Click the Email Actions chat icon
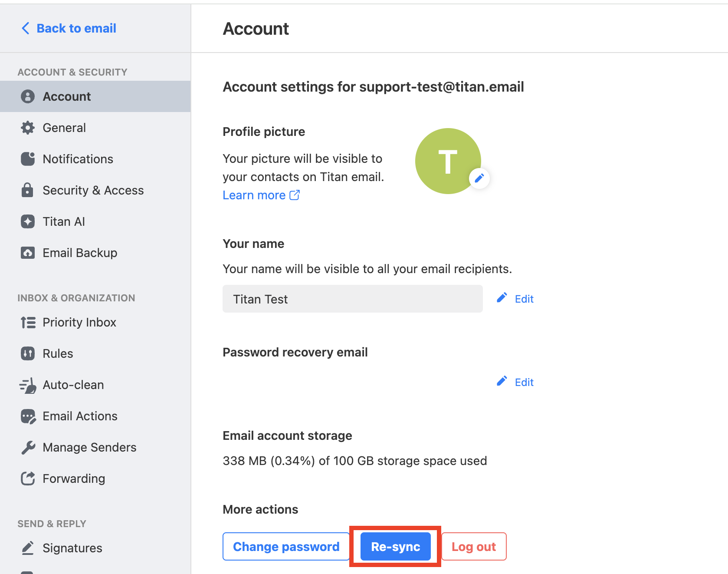728x574 pixels. pos(28,416)
